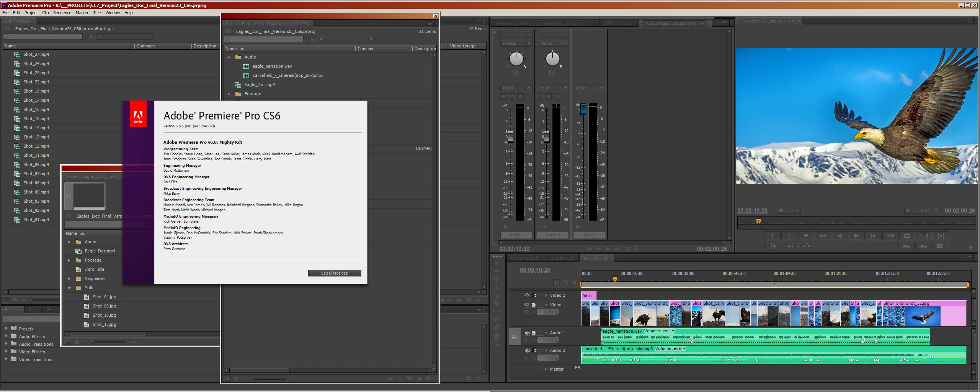Export Frame with camera icon
The height and width of the screenshot is (392, 980).
coord(940,246)
